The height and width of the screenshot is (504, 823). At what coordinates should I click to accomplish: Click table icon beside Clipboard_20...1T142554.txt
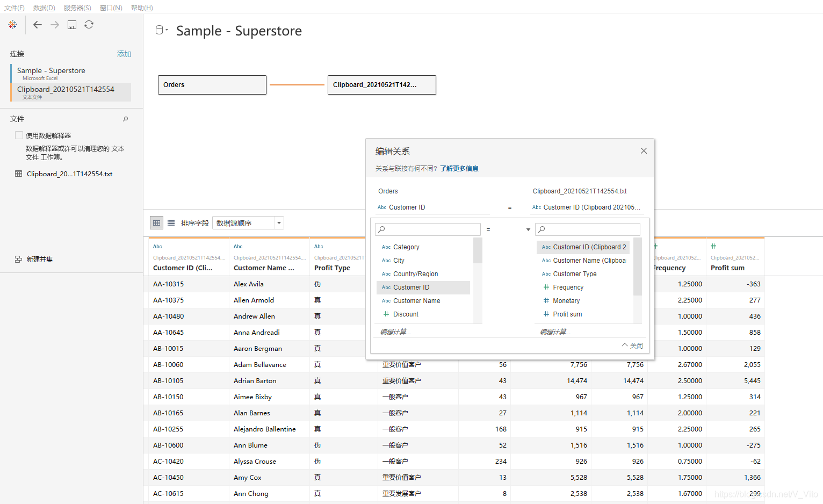tap(19, 174)
